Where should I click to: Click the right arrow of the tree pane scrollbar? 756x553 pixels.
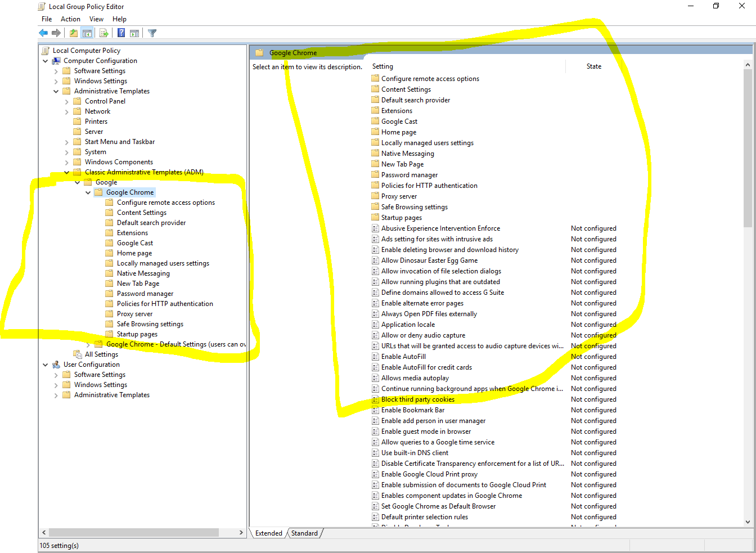point(241,532)
